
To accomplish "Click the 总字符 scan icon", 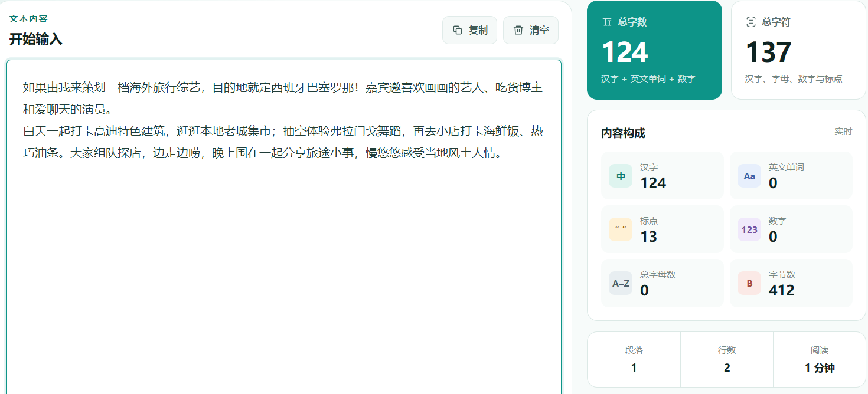I will pos(751,22).
